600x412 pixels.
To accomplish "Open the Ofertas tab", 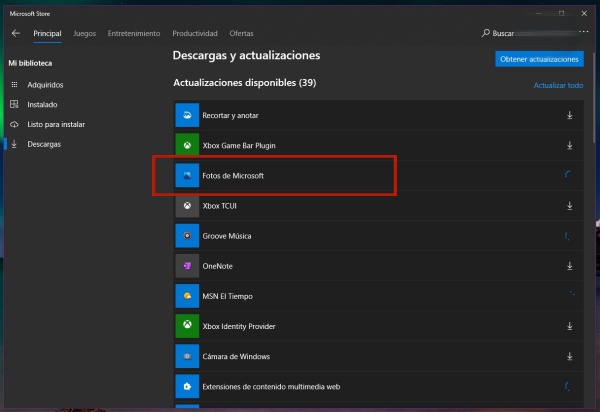I will (241, 34).
